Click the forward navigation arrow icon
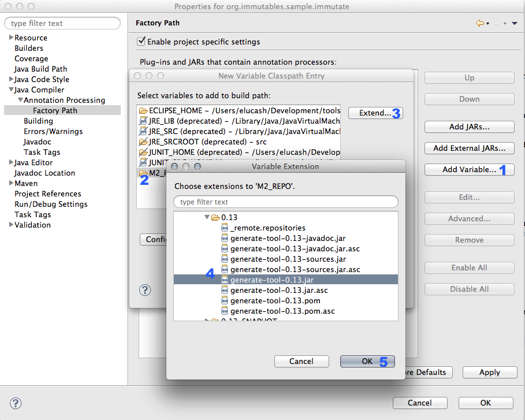525x420 pixels. [497, 23]
